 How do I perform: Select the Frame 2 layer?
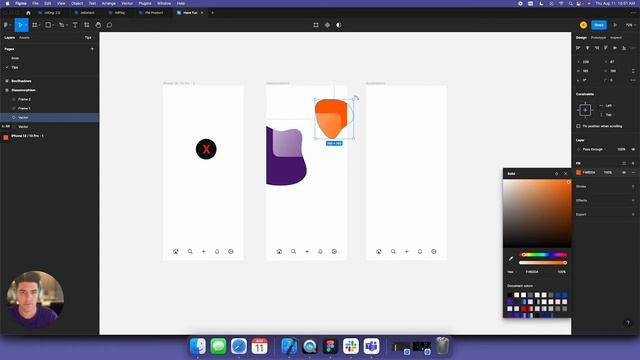point(49,99)
